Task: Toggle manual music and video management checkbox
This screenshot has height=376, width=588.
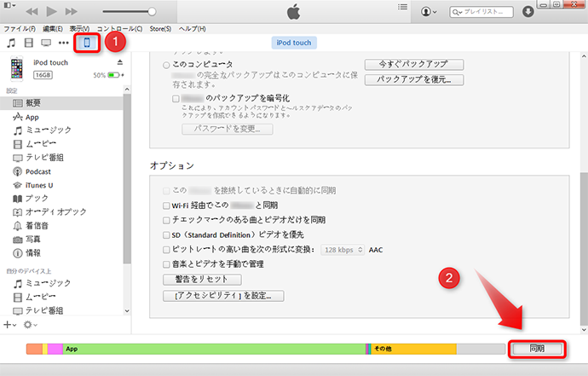Action: [x=166, y=264]
